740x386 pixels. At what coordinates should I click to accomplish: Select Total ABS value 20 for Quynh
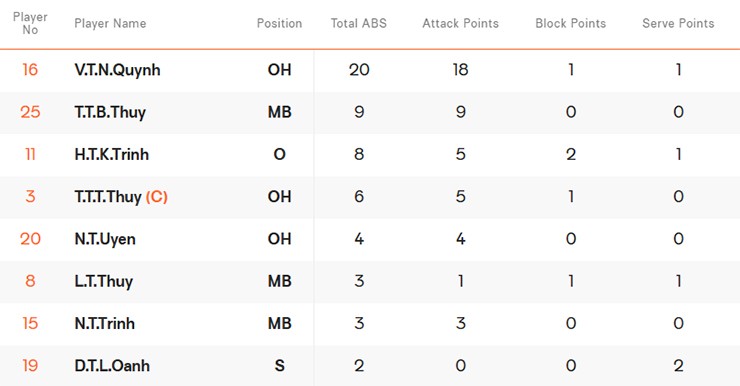(x=359, y=70)
